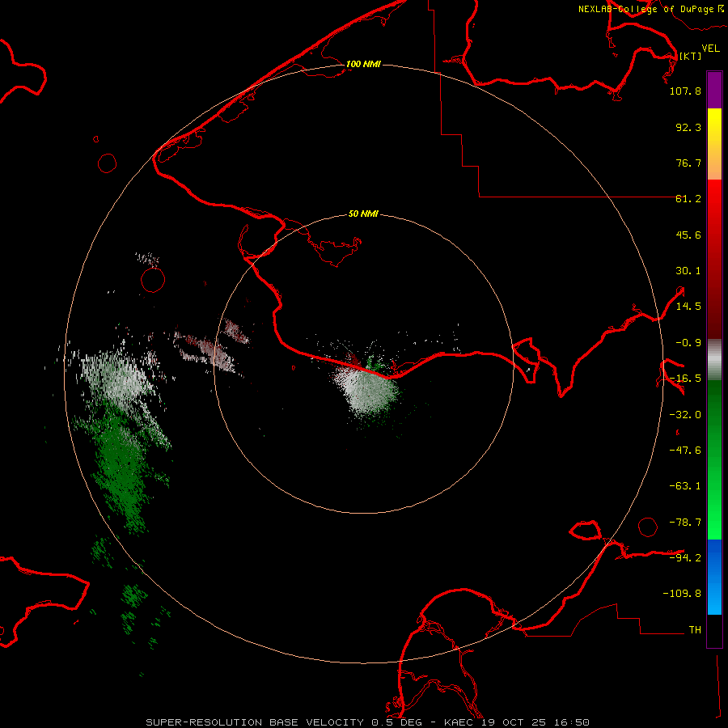Click the -63.1 velocity scale value

(685, 486)
